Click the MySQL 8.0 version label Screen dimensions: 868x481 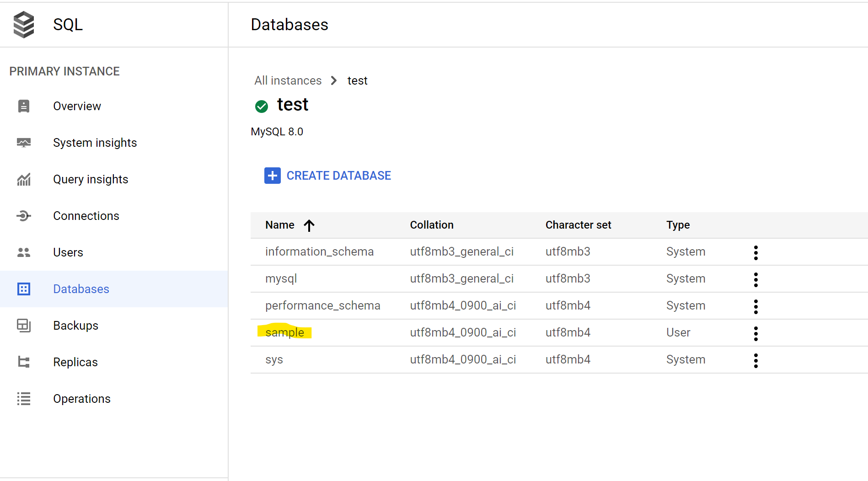coord(277,132)
